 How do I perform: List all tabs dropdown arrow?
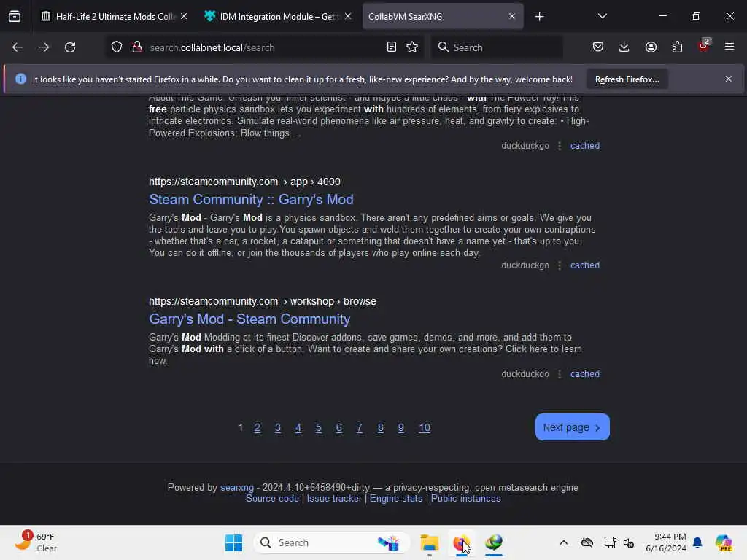coord(602,16)
